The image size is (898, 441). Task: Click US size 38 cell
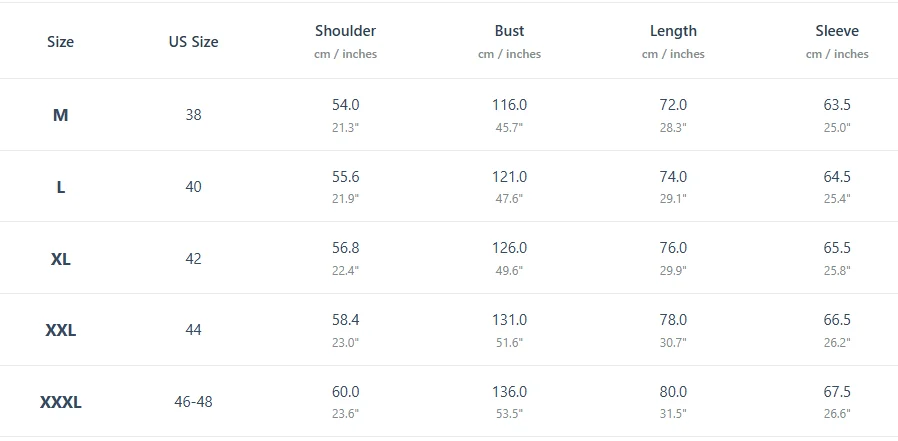(193, 115)
